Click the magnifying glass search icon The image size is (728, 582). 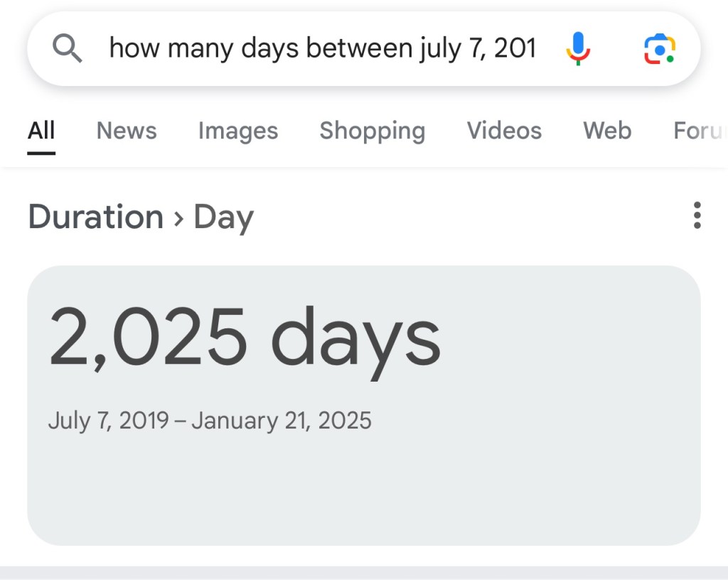pyautogui.click(x=68, y=49)
